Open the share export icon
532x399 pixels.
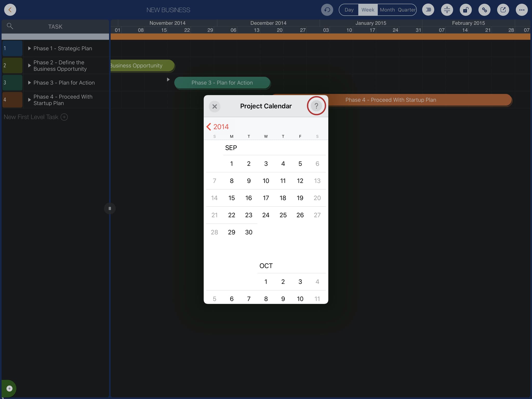(x=503, y=10)
